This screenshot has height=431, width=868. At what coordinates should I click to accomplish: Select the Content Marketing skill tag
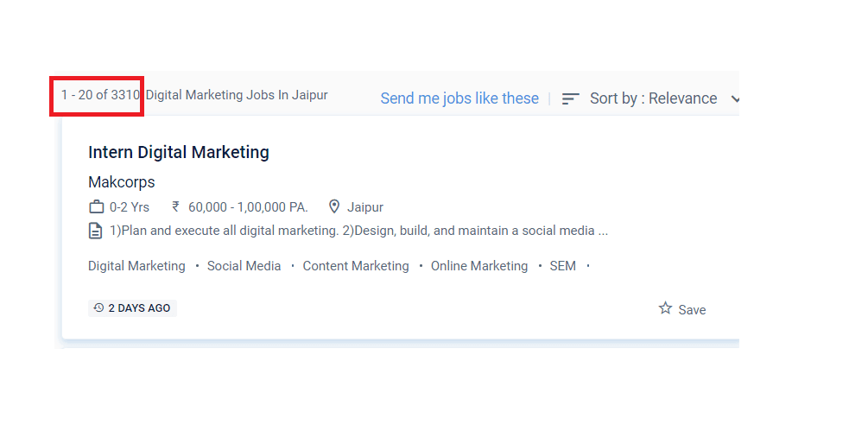pos(355,266)
